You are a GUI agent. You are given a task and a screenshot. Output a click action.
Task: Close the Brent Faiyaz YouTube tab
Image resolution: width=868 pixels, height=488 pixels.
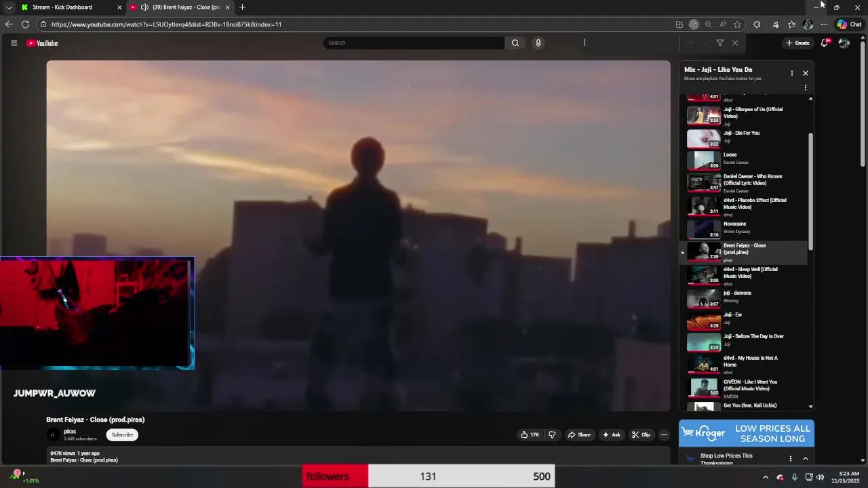tap(227, 7)
